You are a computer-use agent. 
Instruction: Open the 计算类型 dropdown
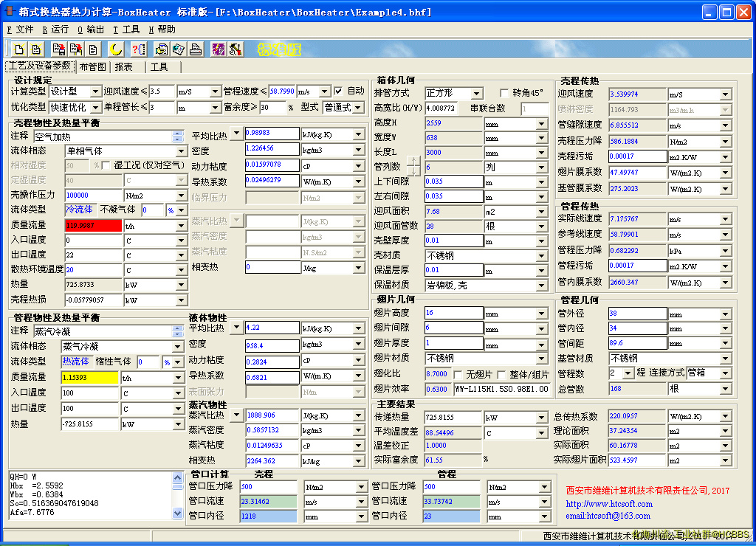(x=95, y=91)
